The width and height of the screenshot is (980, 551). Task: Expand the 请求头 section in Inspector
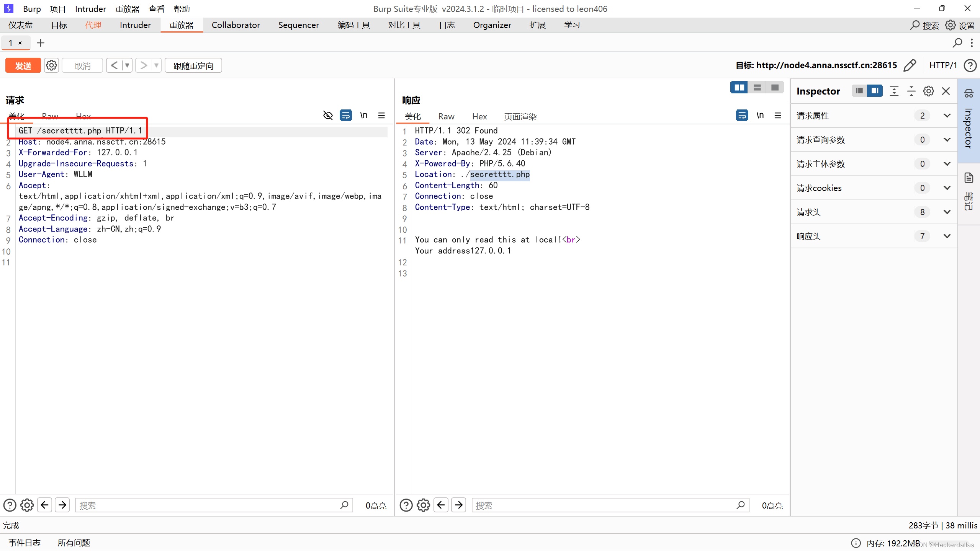tap(947, 212)
